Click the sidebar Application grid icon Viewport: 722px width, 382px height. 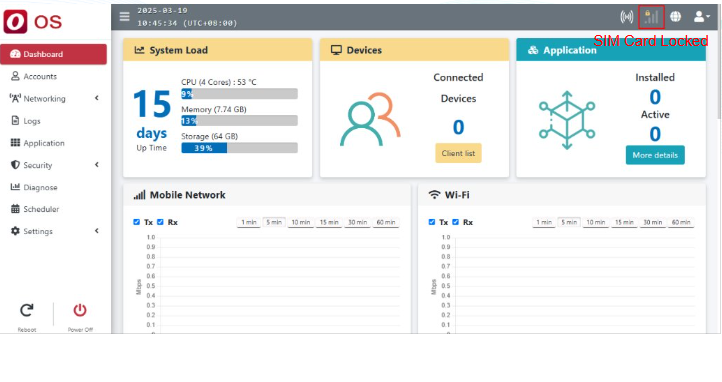[x=15, y=143]
